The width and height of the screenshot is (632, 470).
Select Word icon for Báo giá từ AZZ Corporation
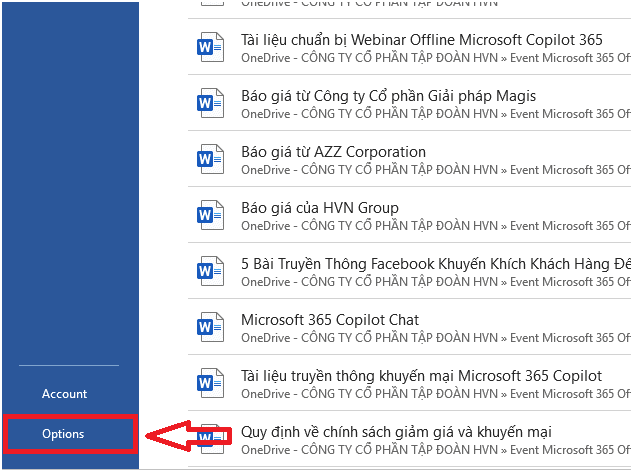[x=211, y=159]
